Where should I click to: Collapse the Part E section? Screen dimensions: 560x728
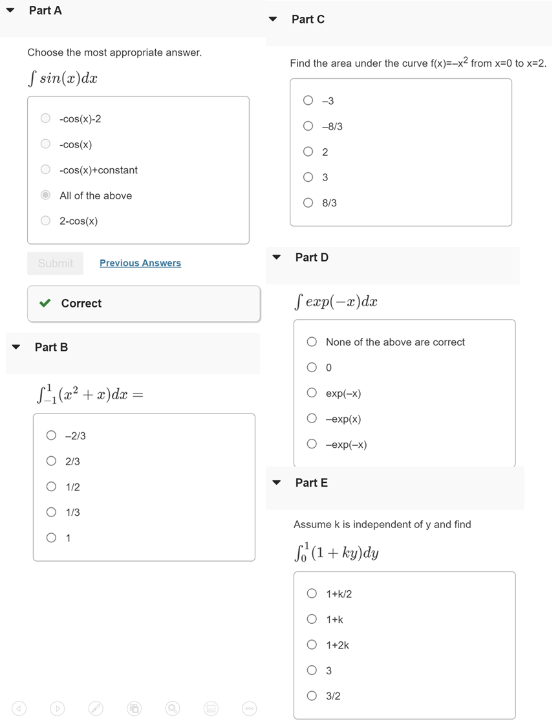[x=276, y=482]
